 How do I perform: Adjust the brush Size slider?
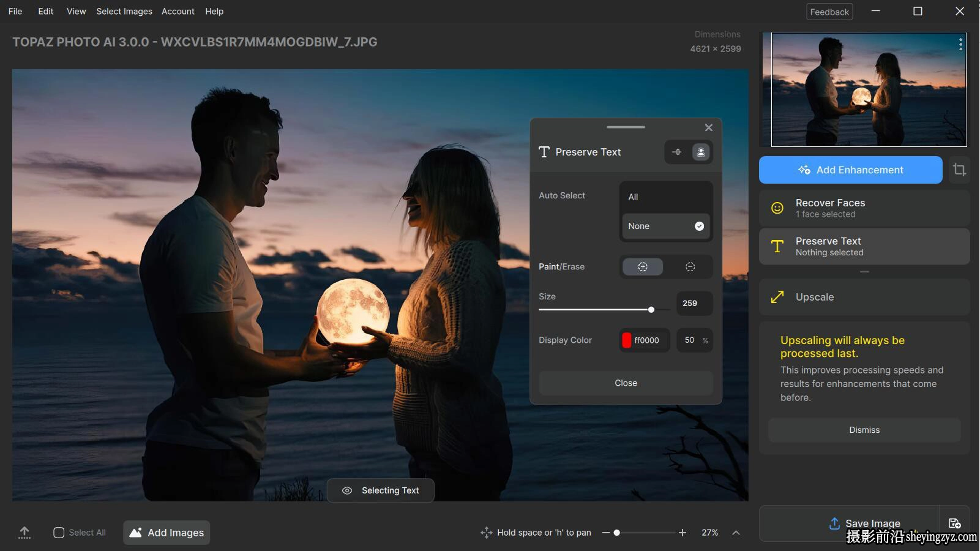(604, 310)
